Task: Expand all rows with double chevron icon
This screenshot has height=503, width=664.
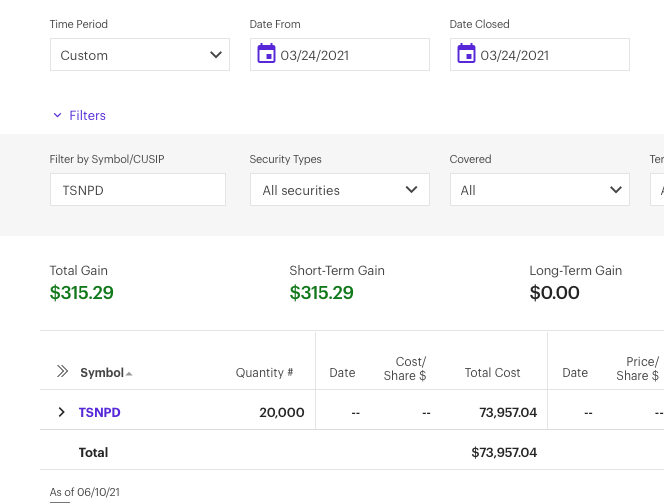Action: pyautogui.click(x=62, y=372)
